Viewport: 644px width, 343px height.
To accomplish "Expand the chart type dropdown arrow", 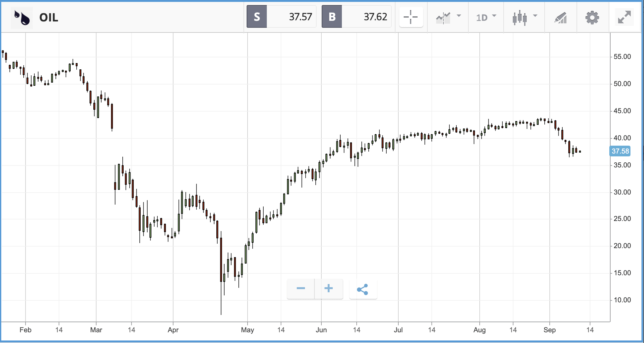I will (x=535, y=16).
